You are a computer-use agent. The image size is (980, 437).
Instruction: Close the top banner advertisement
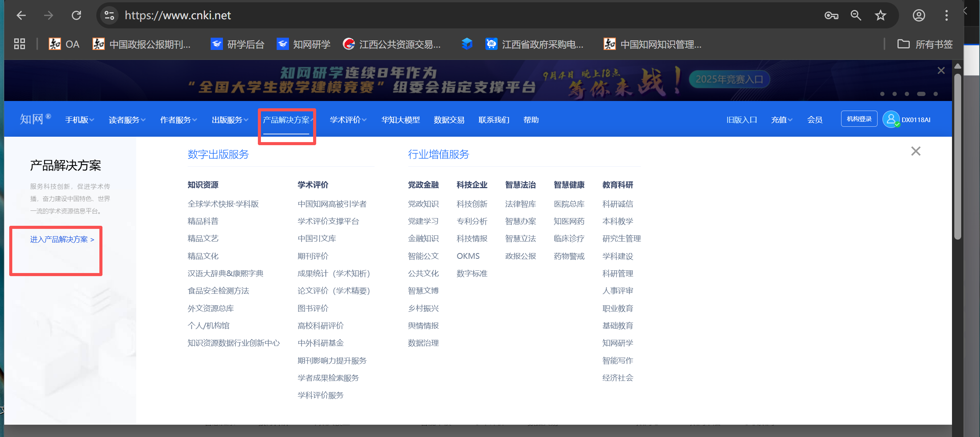[x=941, y=71]
